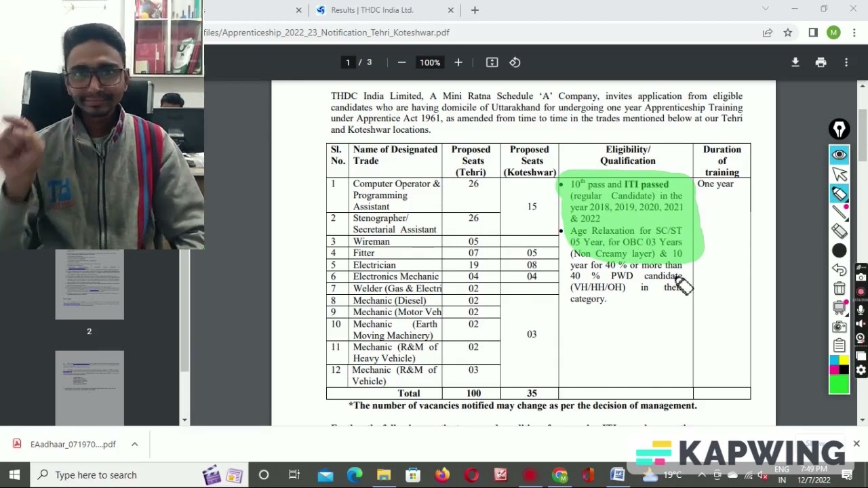Rotate the PDF counterclockwise
Viewport: 868px width, 488px height.
tap(515, 62)
